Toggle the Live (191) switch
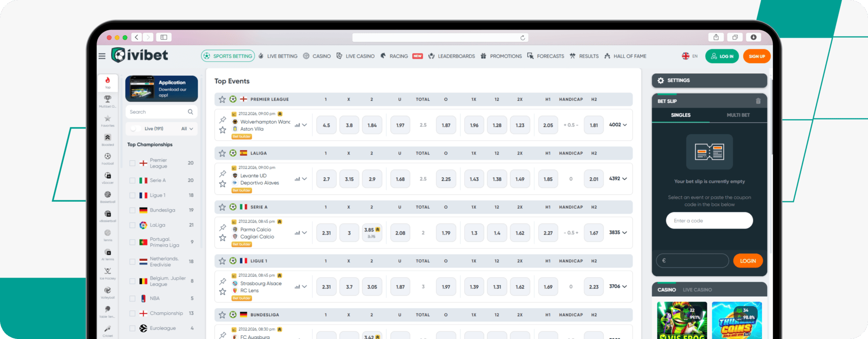The height and width of the screenshot is (339, 868). (136, 129)
